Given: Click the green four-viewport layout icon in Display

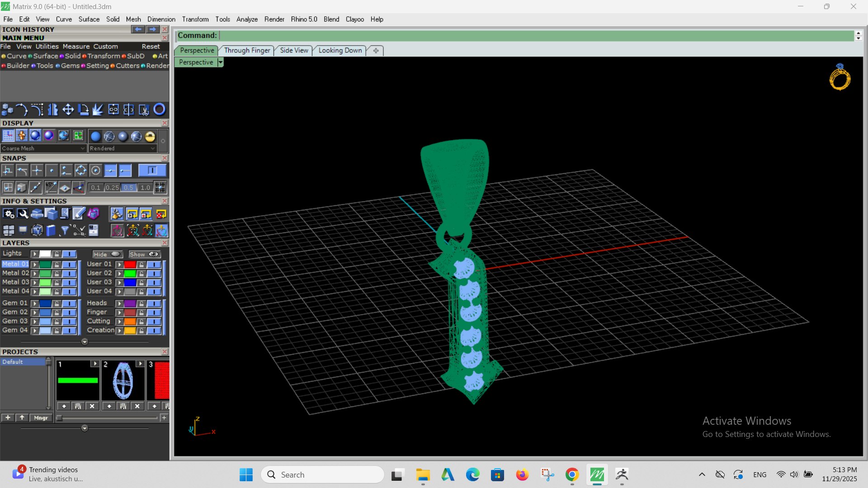Looking at the screenshot, I should click(x=78, y=136).
